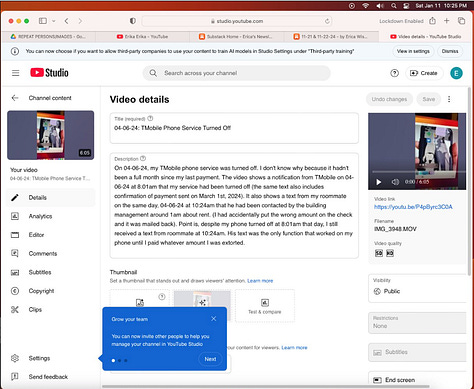Image resolution: width=474 pixels, height=389 pixels.
Task: Click the Save button
Action: point(429,99)
